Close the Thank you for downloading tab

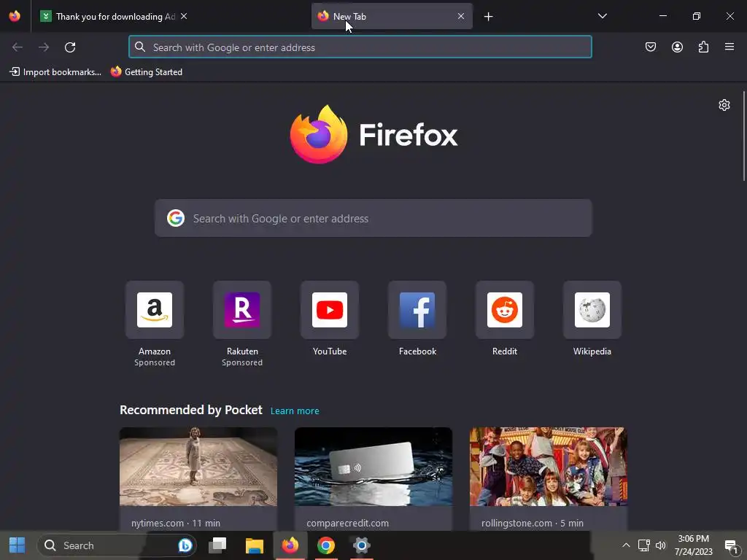tap(184, 16)
